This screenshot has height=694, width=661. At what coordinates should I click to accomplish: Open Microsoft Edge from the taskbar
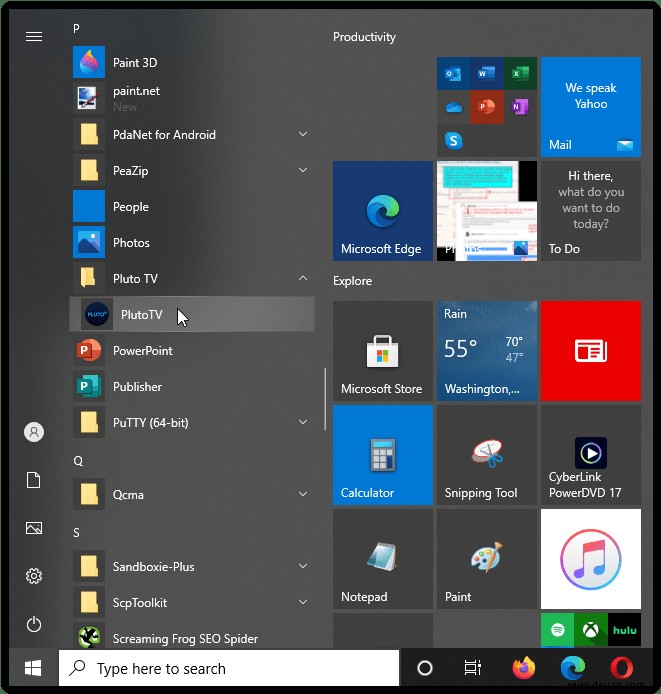572,667
